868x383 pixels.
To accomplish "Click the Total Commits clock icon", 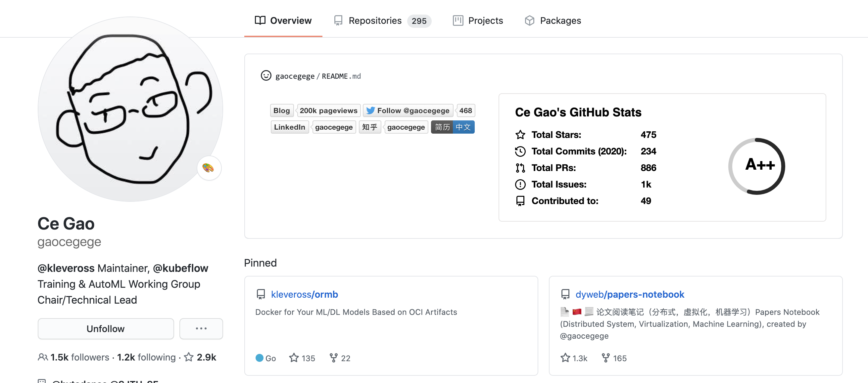I will [x=520, y=151].
